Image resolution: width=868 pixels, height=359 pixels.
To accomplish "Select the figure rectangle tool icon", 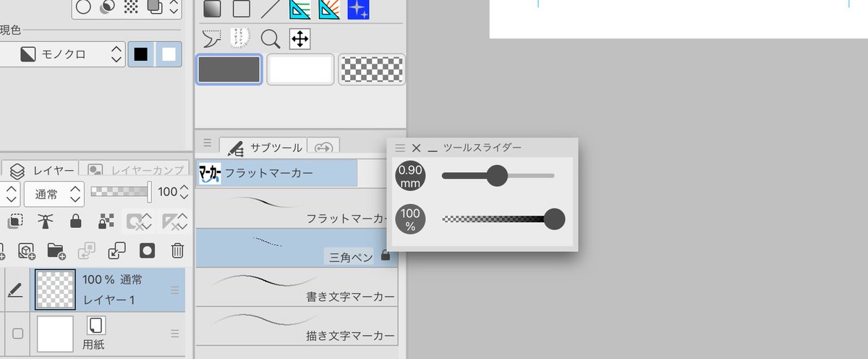I will click(x=241, y=9).
